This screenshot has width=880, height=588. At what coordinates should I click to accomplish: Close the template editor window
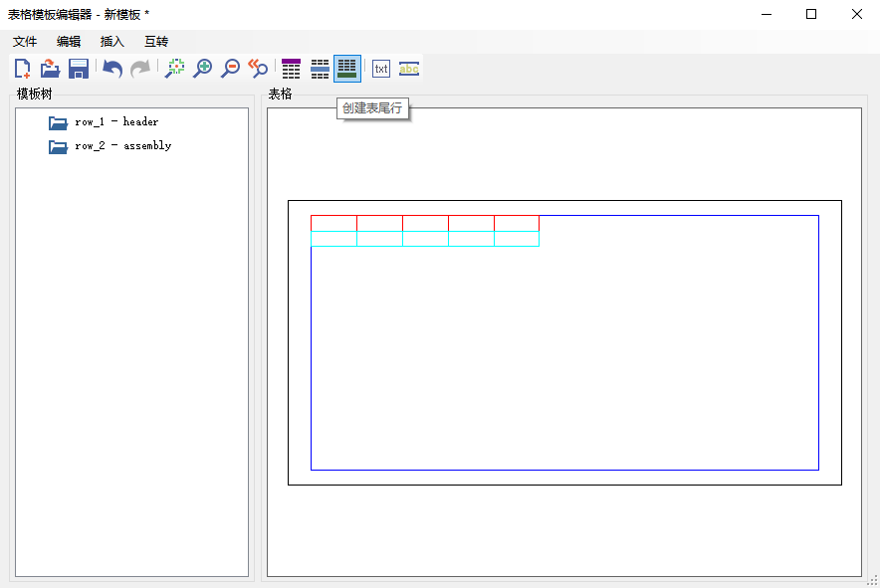[x=856, y=14]
